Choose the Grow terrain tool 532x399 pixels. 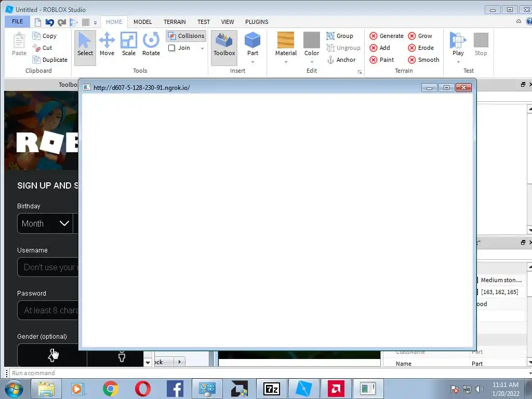click(x=420, y=36)
